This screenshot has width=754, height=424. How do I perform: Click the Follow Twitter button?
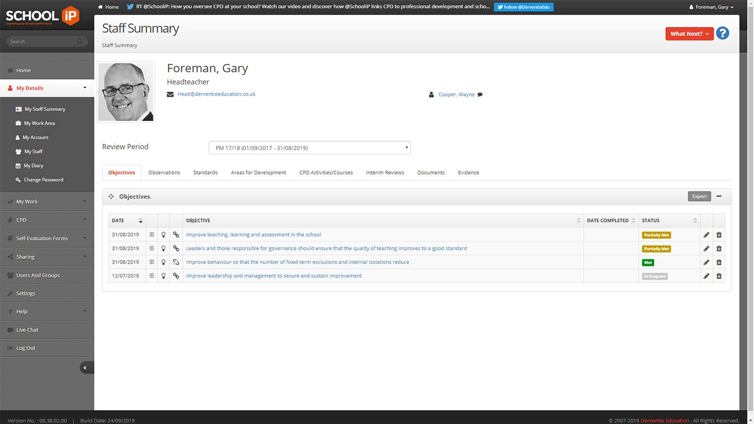(524, 7)
